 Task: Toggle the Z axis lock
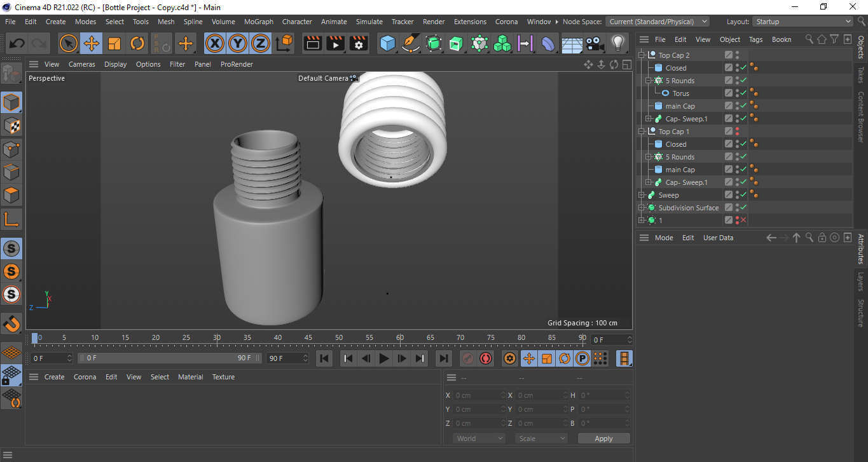click(261, 44)
